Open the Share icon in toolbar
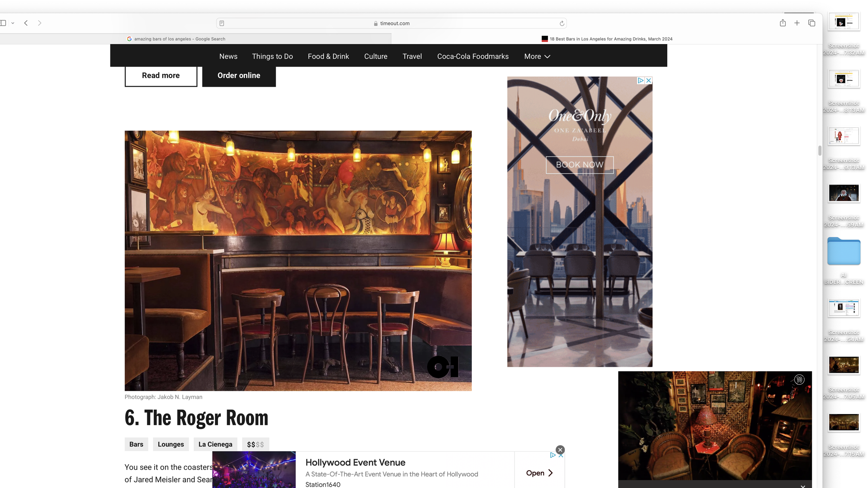The width and height of the screenshot is (868, 488). 783,23
